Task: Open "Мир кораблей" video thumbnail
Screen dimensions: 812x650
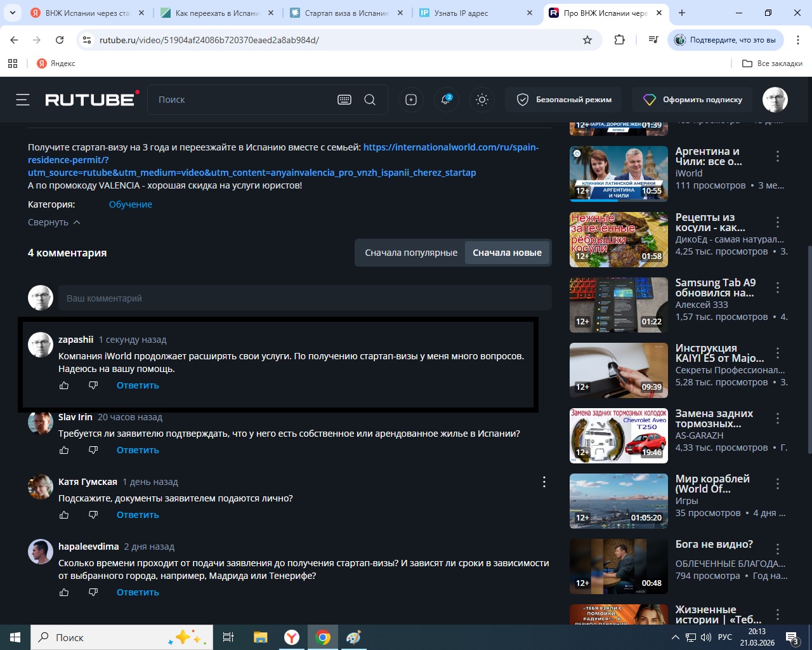Action: (619, 501)
